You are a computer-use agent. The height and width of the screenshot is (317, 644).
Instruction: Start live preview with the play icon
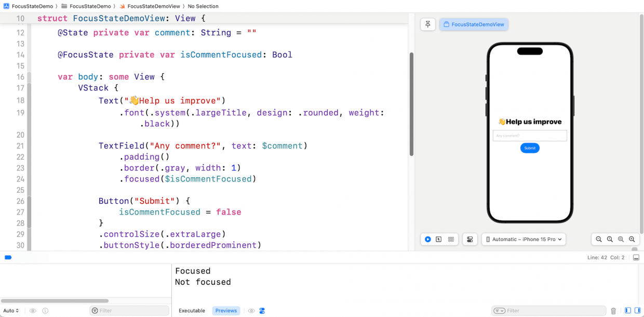point(427,239)
